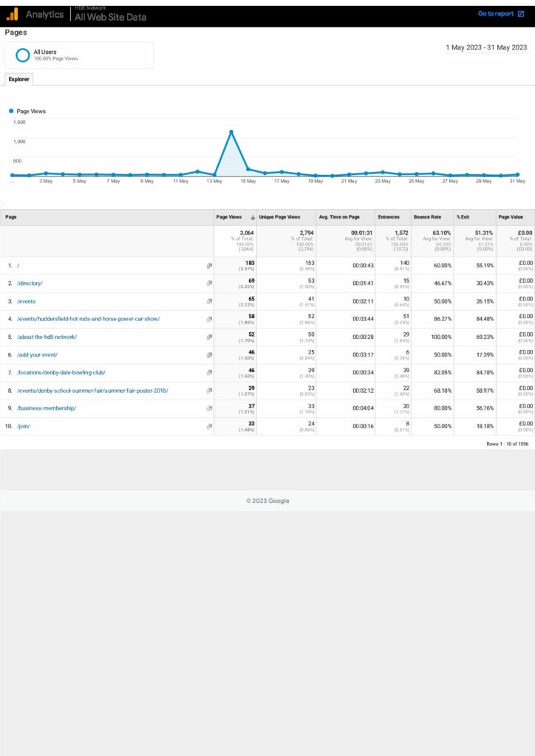Viewport: 535px width, 756px height.
Task: Sort by the Bounce Rate column header
Action: pyautogui.click(x=427, y=217)
